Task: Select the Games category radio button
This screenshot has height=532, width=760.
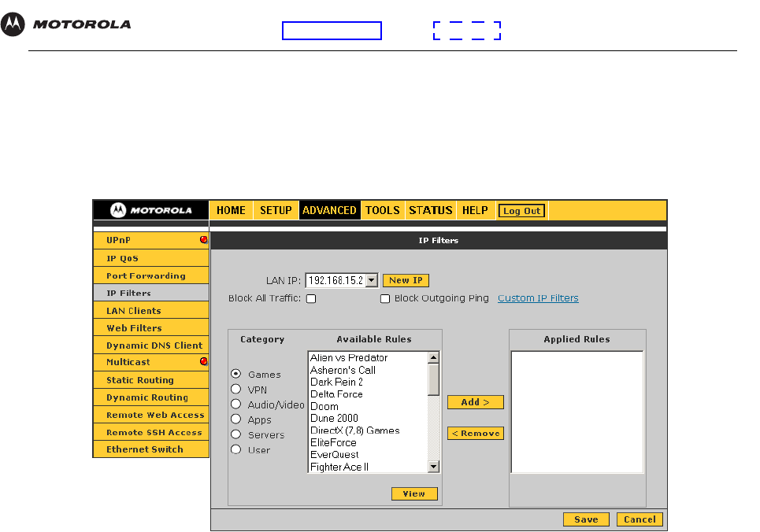Action: (236, 374)
